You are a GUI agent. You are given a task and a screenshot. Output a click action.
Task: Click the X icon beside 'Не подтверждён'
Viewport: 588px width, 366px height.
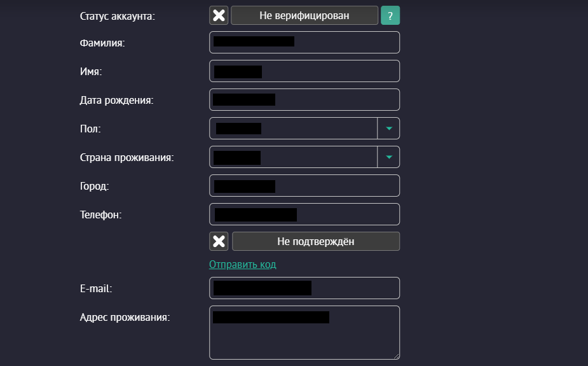point(219,241)
